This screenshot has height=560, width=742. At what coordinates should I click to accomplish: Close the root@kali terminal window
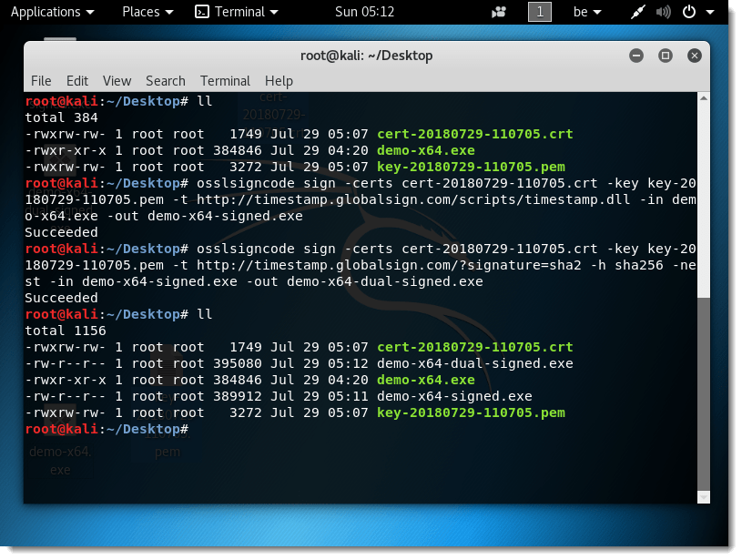695,56
